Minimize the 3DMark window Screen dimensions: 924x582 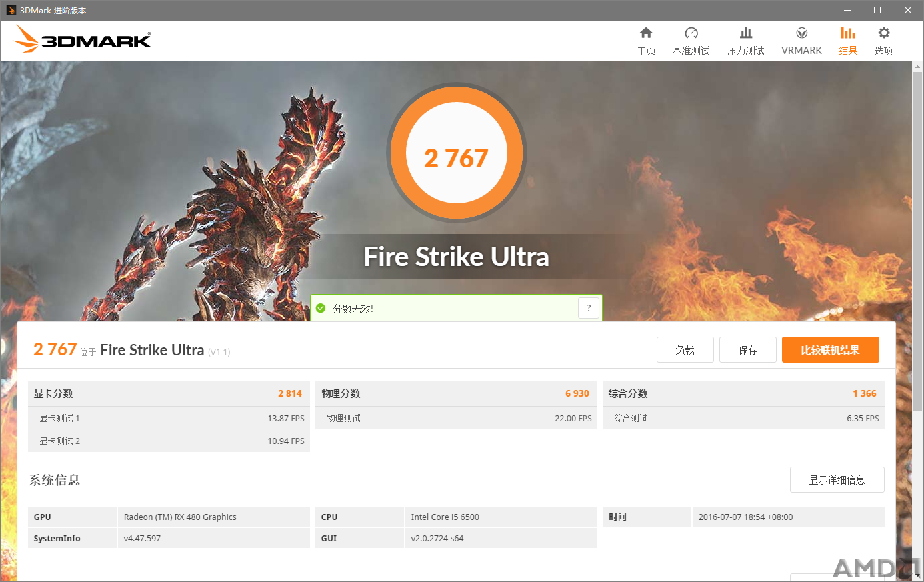pos(847,10)
